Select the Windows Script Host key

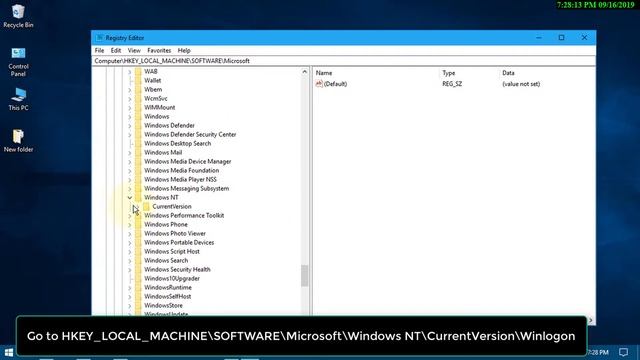coord(171,251)
